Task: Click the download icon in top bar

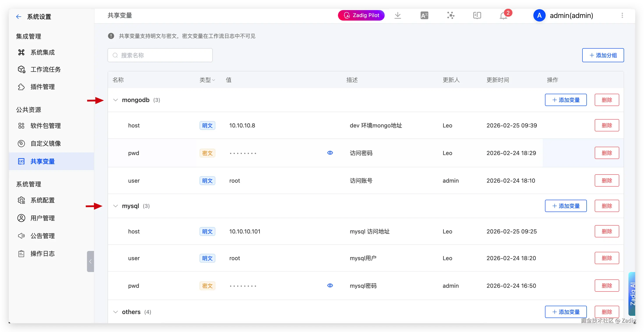Action: click(398, 16)
